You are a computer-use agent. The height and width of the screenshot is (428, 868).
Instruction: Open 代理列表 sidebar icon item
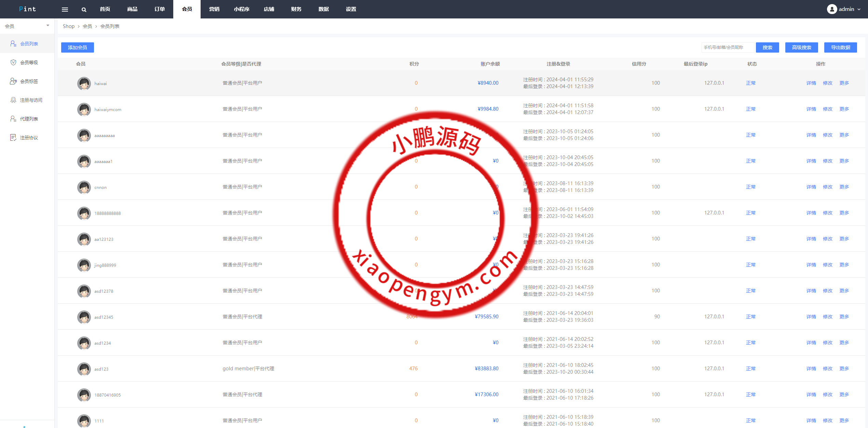pos(13,119)
